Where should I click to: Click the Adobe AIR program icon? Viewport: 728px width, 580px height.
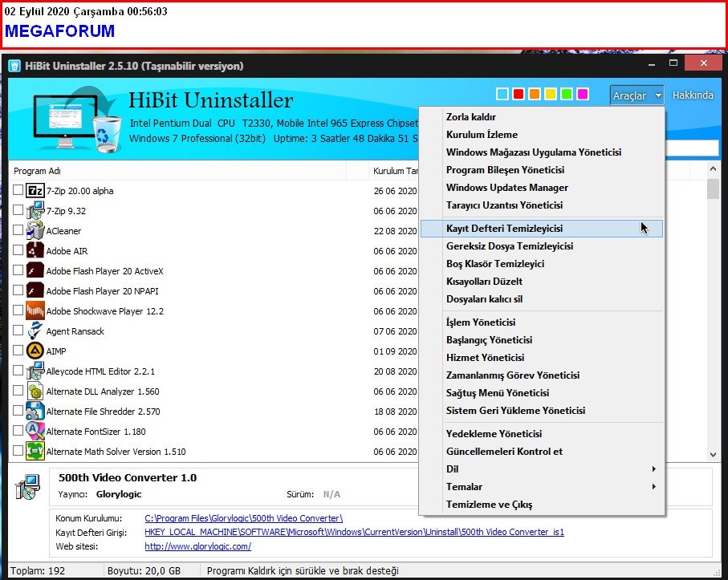coord(35,251)
